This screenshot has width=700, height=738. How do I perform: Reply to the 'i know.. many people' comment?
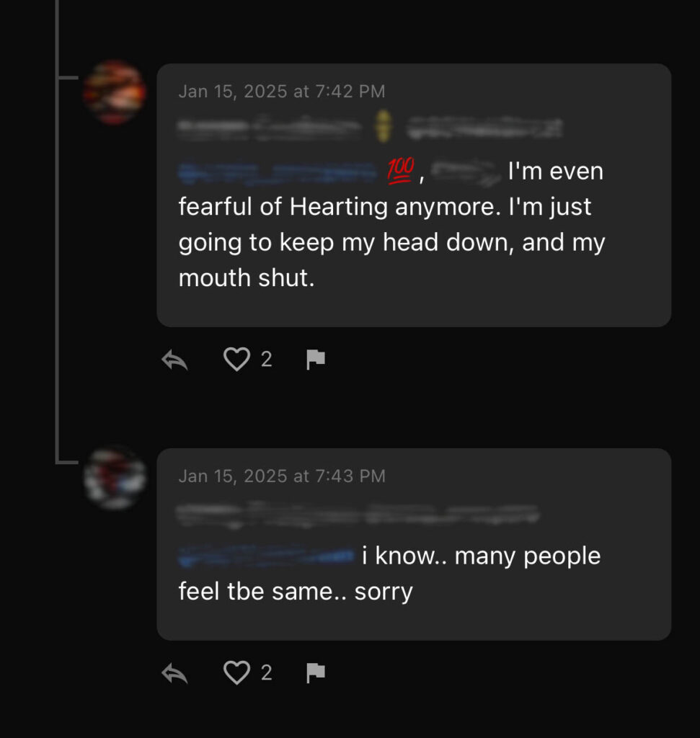pos(175,673)
